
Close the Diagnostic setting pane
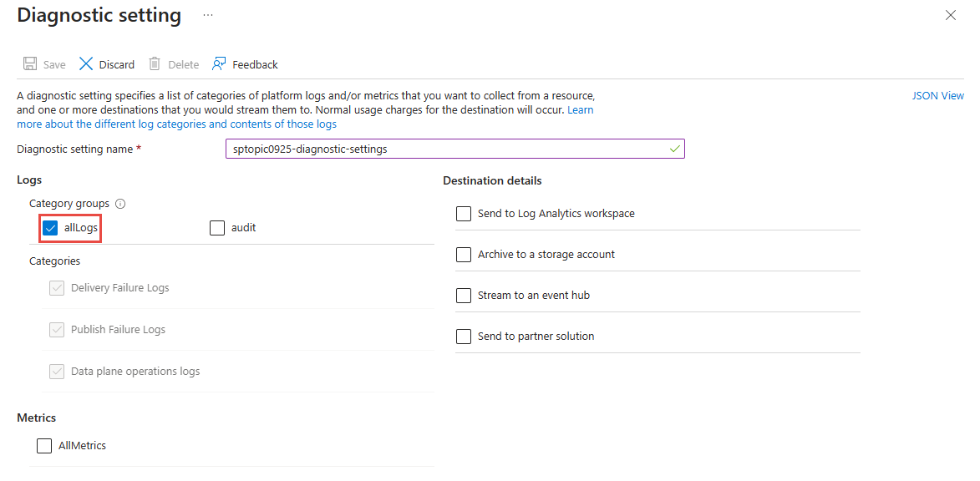[x=950, y=15]
